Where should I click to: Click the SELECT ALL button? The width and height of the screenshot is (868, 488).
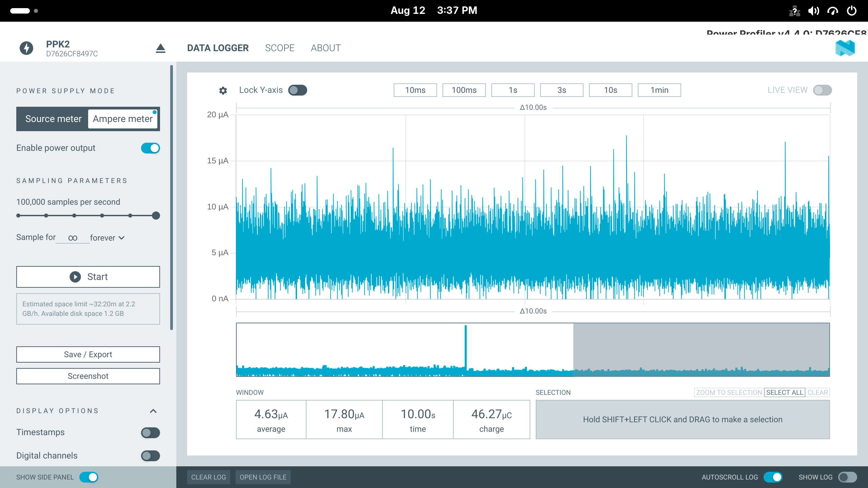tap(785, 392)
